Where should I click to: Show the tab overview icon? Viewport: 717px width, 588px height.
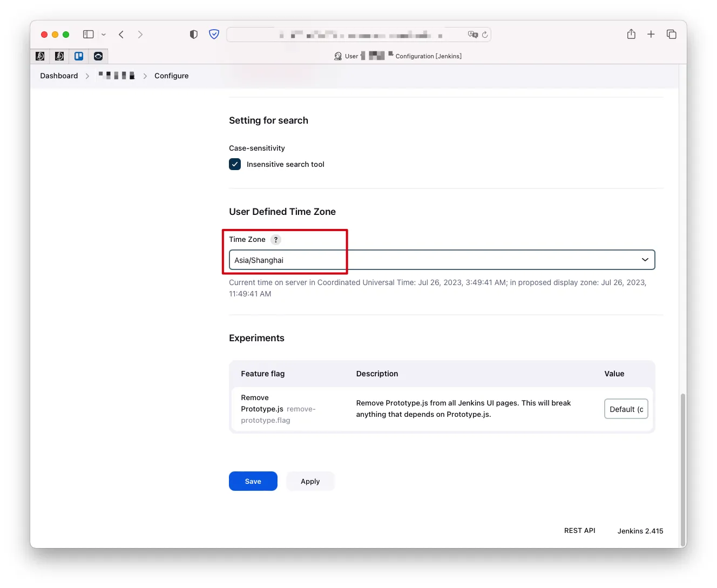point(672,34)
